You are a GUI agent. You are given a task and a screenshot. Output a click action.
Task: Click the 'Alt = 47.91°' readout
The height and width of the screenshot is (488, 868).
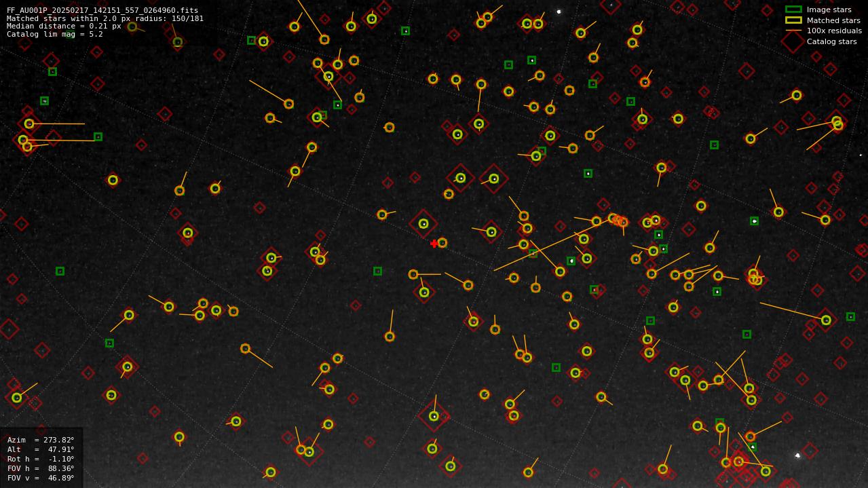tap(41, 449)
